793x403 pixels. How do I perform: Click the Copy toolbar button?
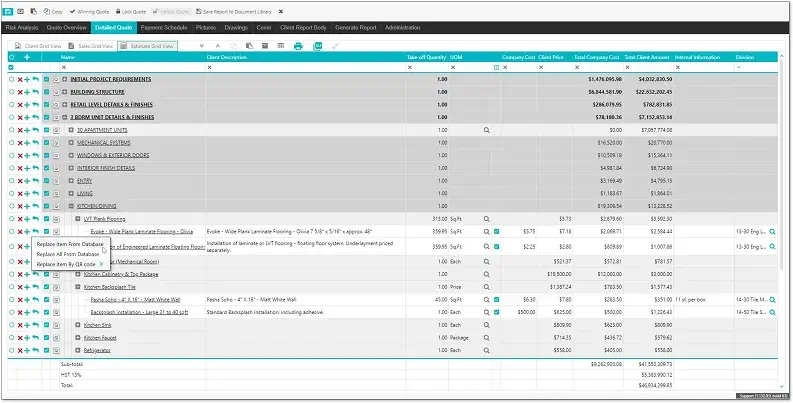coord(56,11)
